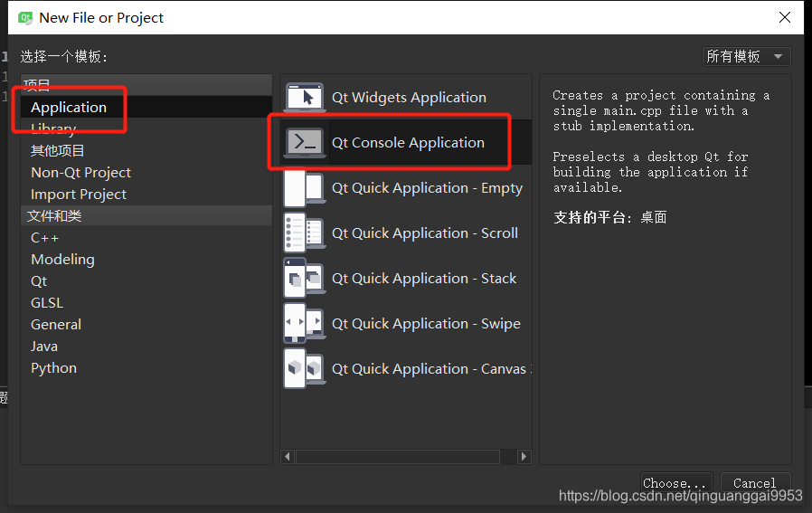Click the 支持的平台: 桌面 platform text
812x513 pixels.
point(609,217)
